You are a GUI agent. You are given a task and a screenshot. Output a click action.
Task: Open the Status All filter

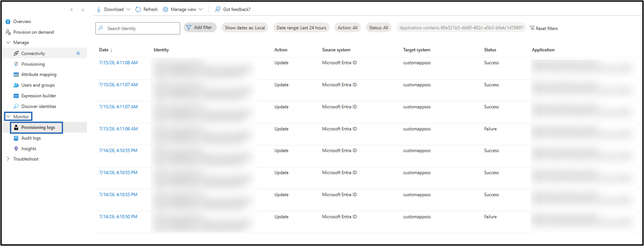(379, 28)
